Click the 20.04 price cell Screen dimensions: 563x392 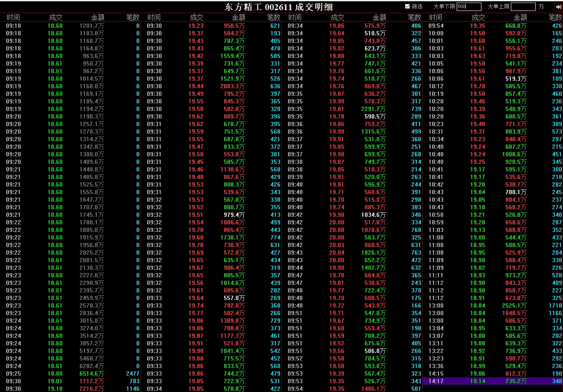pos(337,253)
